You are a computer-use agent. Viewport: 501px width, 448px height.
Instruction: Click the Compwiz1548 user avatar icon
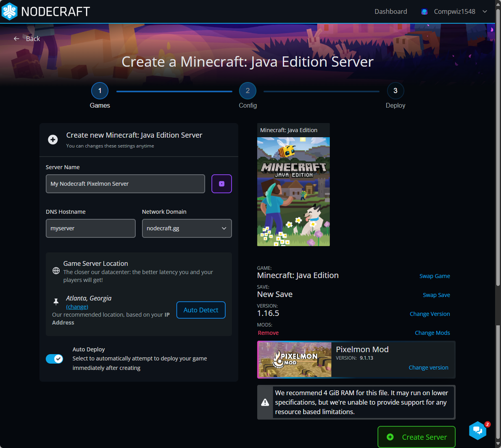tap(424, 12)
